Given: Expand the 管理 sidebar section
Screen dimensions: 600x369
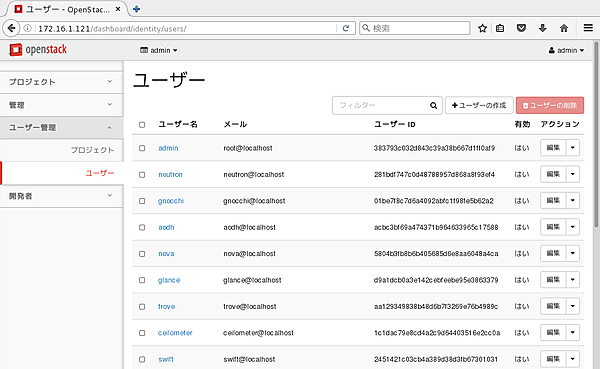Looking at the screenshot, I should click(61, 104).
